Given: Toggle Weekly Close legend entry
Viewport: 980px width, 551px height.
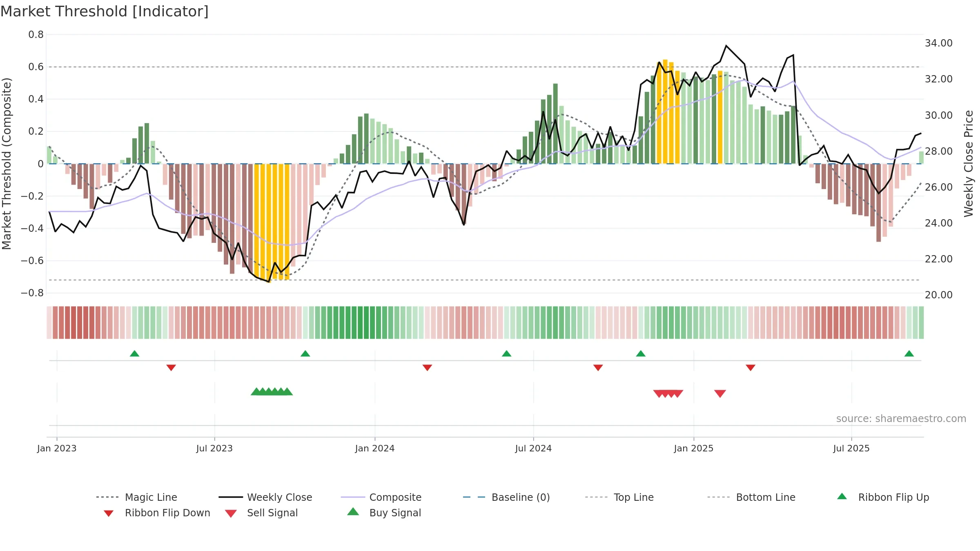Looking at the screenshot, I should click(x=265, y=497).
